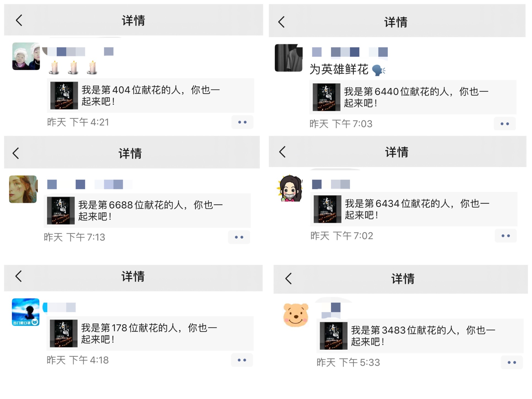Expand options next to 下午 7:13 timestamp
The height and width of the screenshot is (399, 532).
click(239, 237)
